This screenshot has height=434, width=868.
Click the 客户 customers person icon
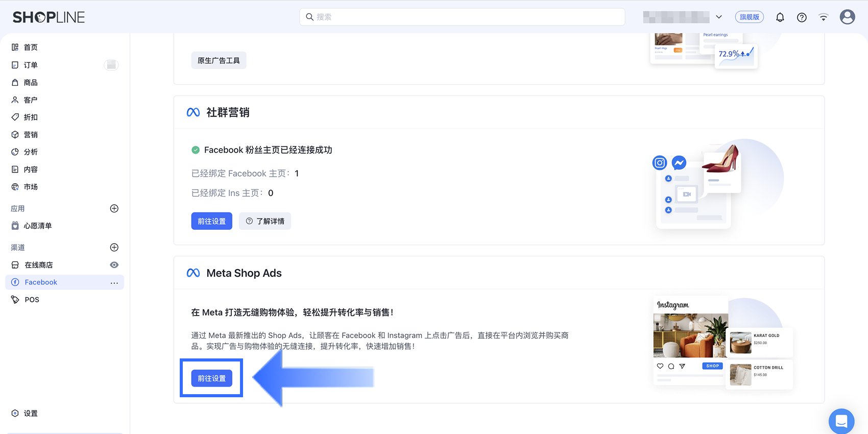[15, 100]
